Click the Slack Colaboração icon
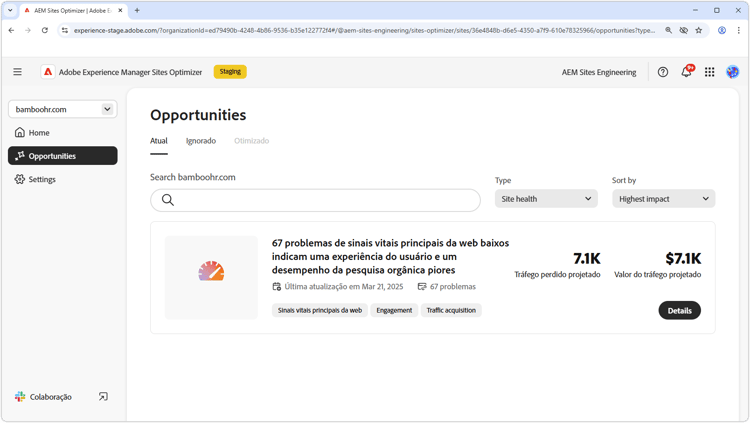This screenshot has height=423, width=750. tap(20, 397)
